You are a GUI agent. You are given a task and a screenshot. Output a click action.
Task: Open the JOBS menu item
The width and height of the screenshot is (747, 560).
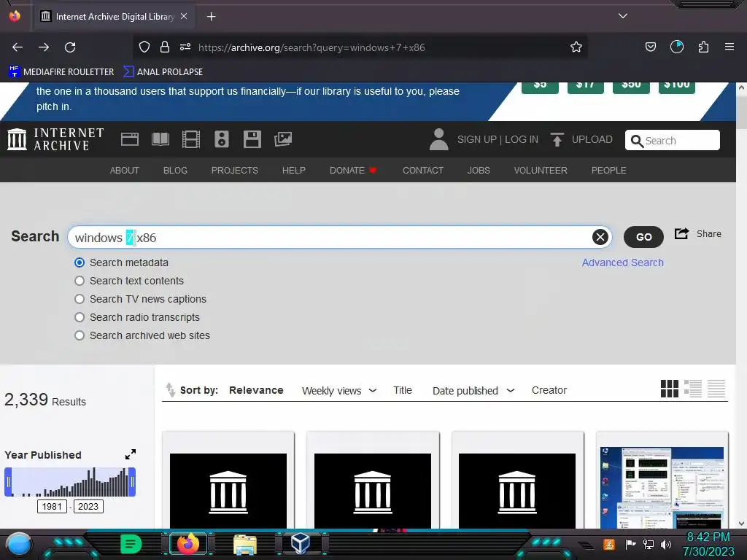click(479, 170)
